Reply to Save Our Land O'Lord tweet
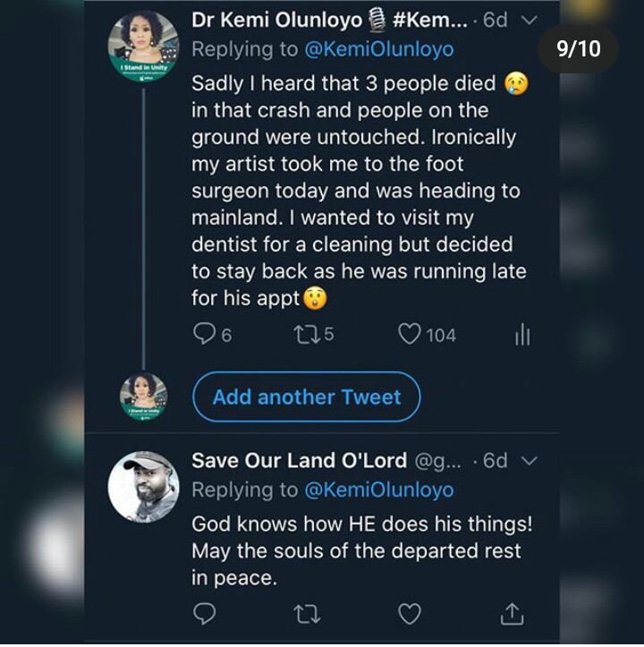 [205, 613]
